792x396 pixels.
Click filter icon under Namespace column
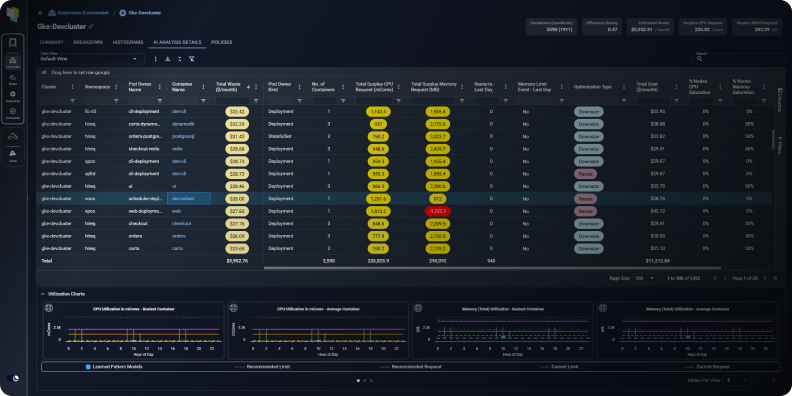[116, 101]
